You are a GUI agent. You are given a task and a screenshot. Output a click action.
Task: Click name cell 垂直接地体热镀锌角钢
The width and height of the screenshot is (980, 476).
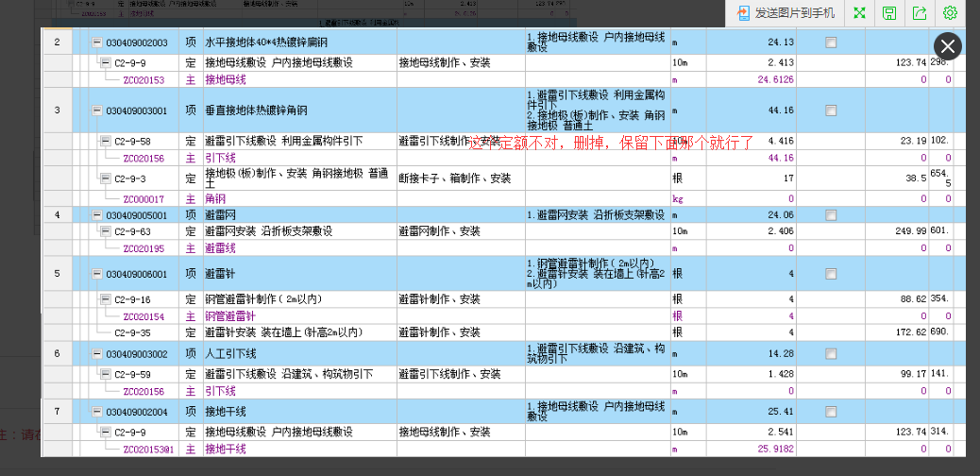click(256, 110)
